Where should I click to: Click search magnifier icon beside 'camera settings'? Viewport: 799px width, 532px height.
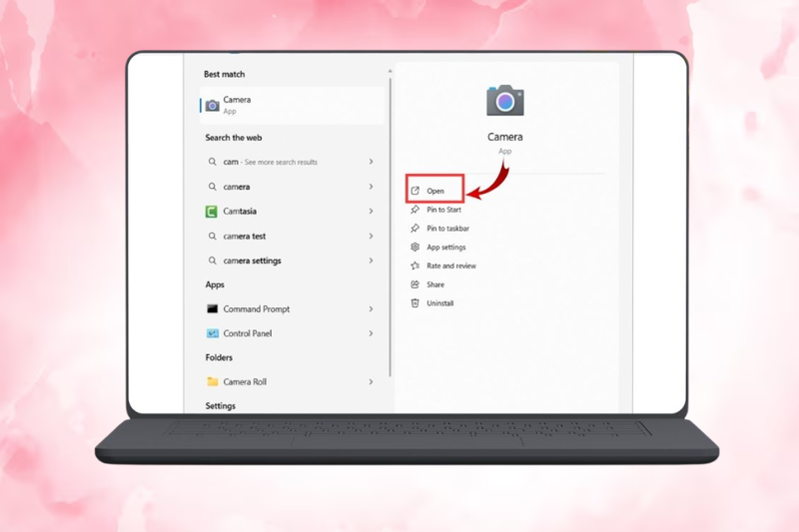click(213, 261)
